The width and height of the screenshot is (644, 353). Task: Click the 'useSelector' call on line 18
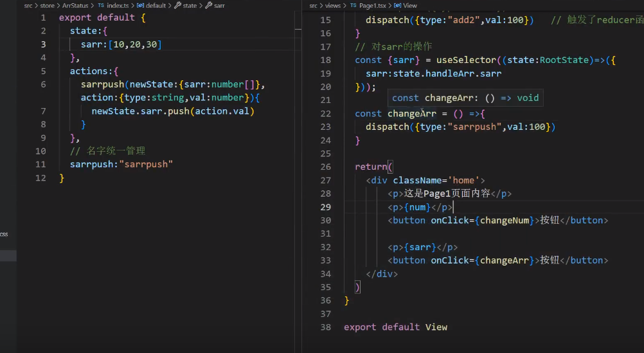tap(466, 60)
